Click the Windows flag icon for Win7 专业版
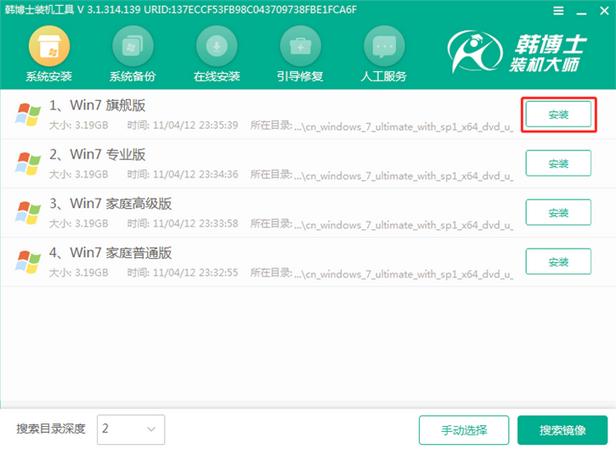This screenshot has height=453, width=616. [x=27, y=163]
